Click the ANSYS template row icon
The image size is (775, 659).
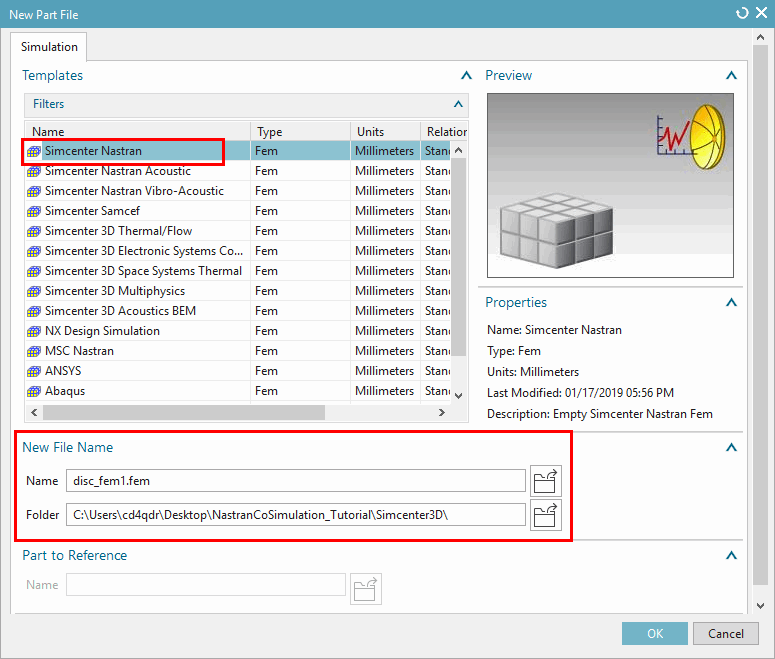34,371
